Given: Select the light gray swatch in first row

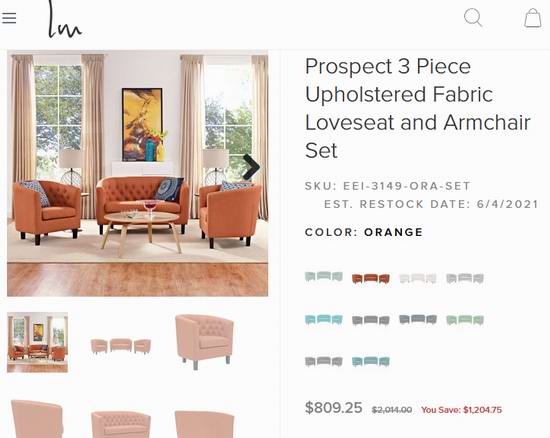Looking at the screenshot, I should pos(465,278).
